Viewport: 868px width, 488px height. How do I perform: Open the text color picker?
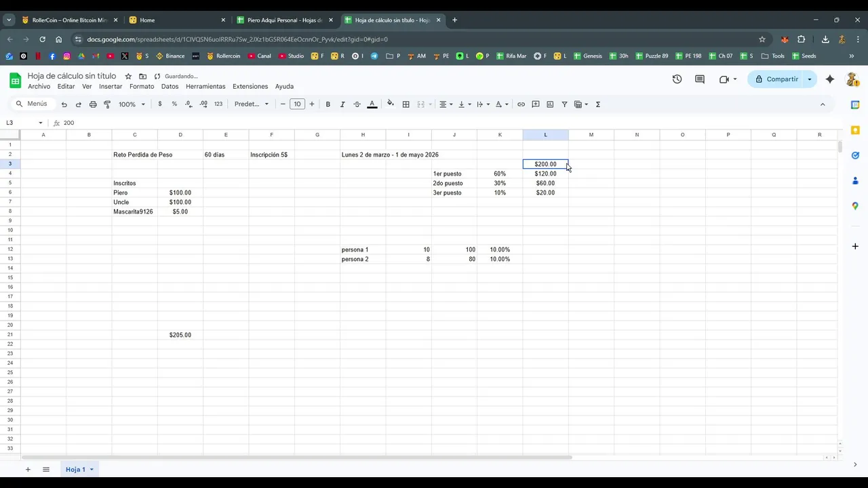coord(372,104)
